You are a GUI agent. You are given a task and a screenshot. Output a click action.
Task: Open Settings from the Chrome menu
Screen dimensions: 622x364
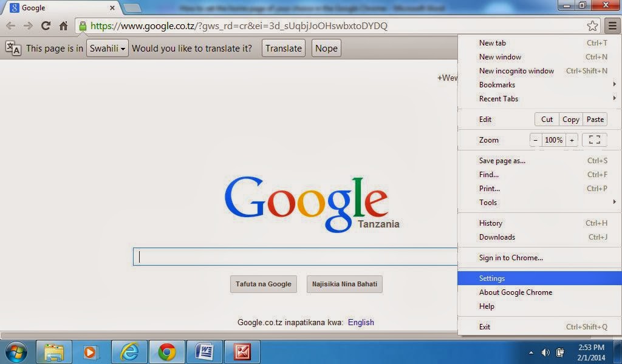point(539,278)
